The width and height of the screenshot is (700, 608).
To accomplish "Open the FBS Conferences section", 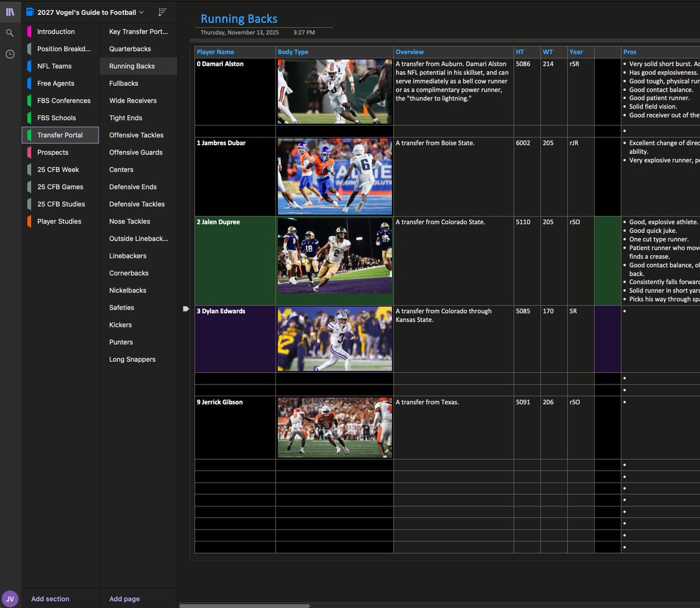I will click(60, 100).
